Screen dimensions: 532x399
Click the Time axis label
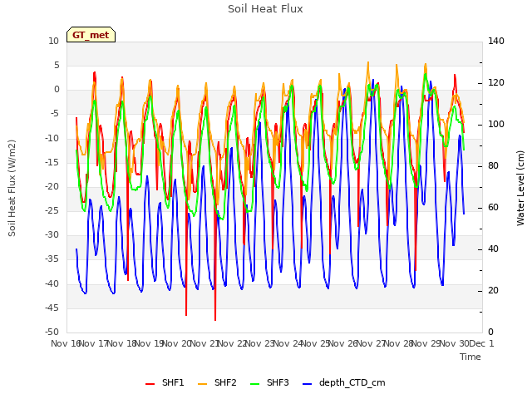[x=470, y=357]
